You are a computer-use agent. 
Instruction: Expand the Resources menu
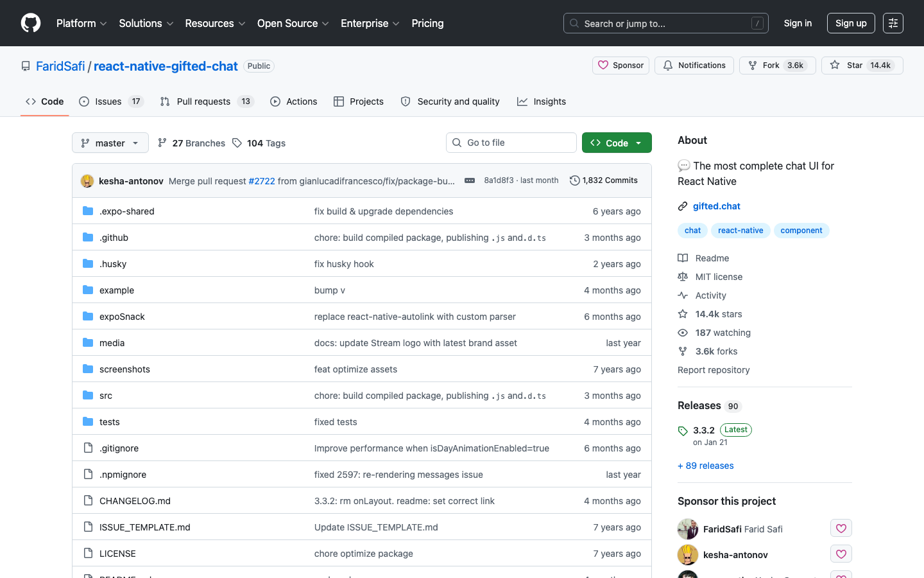[x=215, y=23]
